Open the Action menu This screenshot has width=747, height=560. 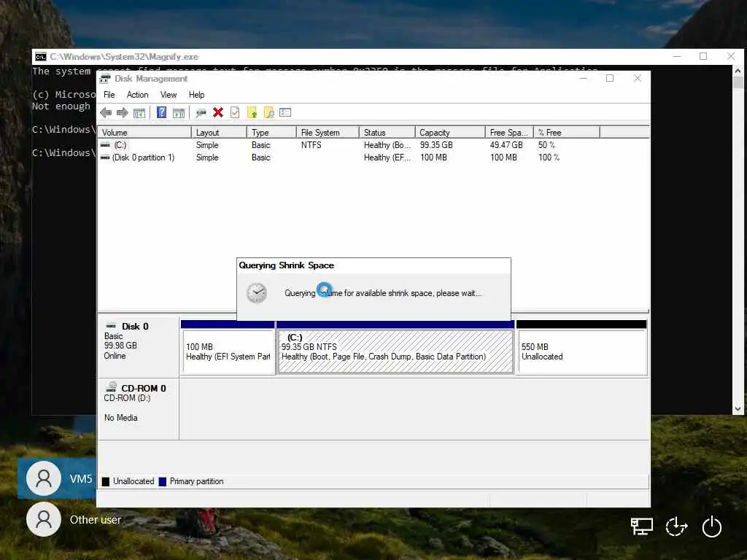[137, 95]
